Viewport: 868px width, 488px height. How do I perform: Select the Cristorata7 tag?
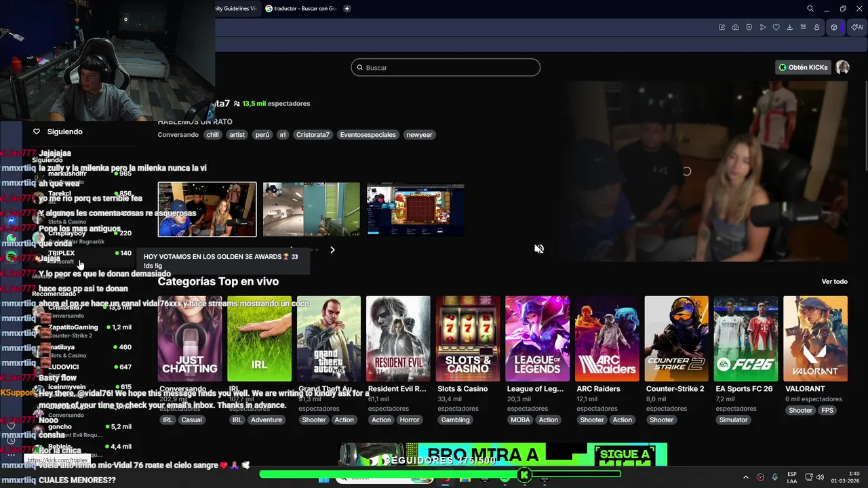point(313,135)
